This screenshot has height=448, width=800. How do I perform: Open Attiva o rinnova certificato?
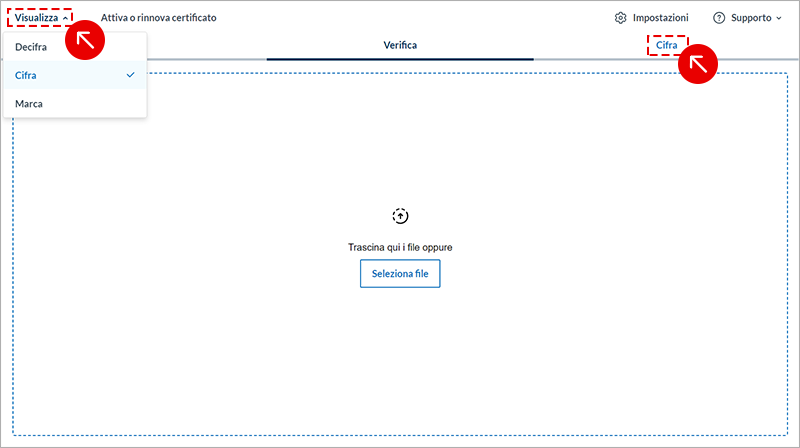pyautogui.click(x=158, y=18)
